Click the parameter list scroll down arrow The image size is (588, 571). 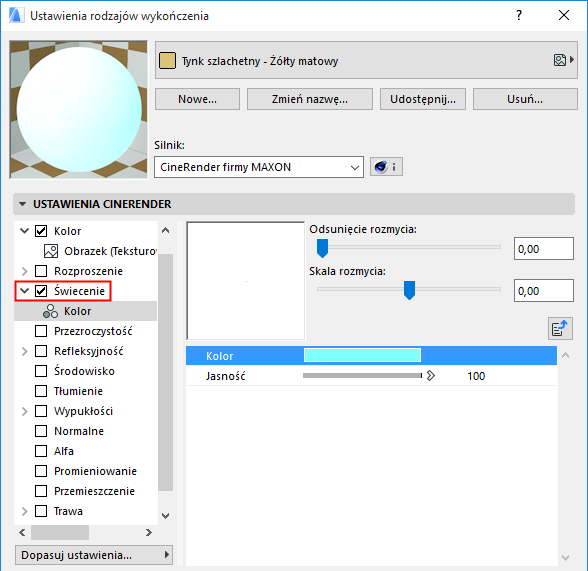coord(566,558)
